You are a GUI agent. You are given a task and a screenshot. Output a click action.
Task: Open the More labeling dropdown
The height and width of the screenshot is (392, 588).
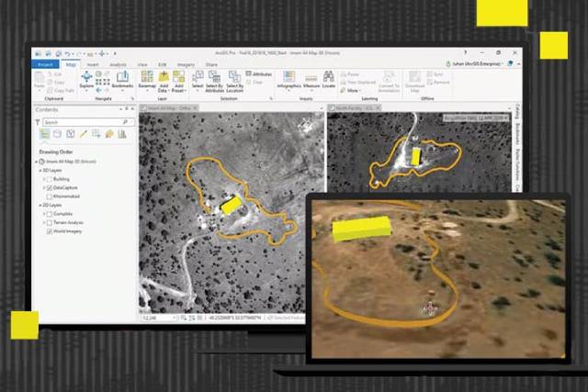(351, 90)
